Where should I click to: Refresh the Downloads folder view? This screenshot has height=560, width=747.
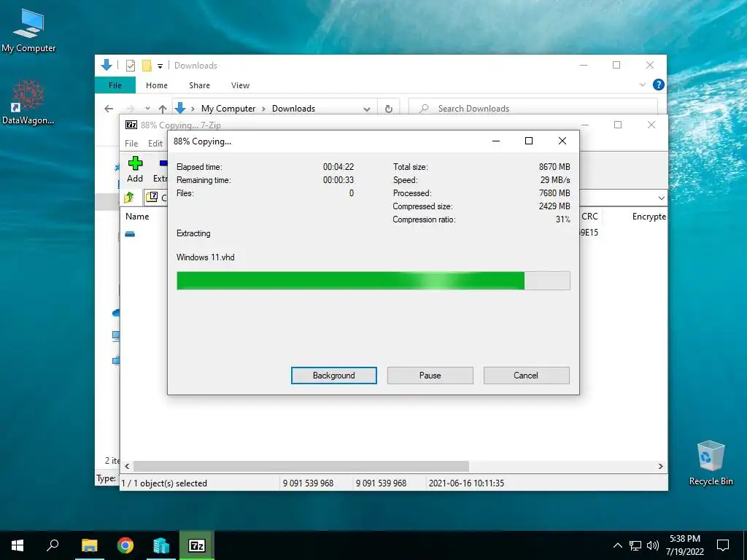coord(389,109)
